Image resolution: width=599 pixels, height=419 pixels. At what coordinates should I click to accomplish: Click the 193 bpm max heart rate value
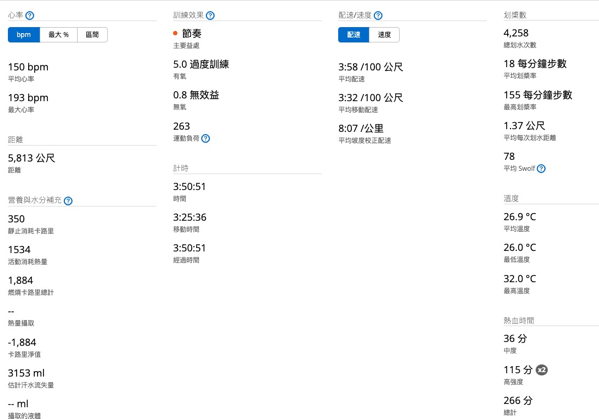pos(28,98)
